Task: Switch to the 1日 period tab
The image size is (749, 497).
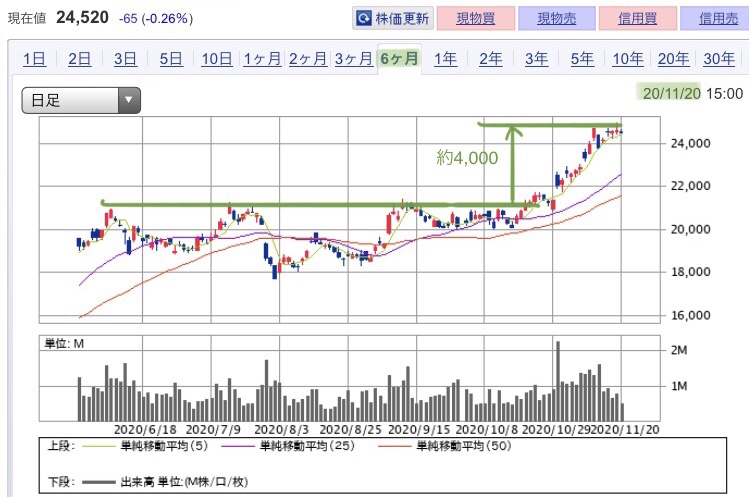Action: (x=34, y=59)
